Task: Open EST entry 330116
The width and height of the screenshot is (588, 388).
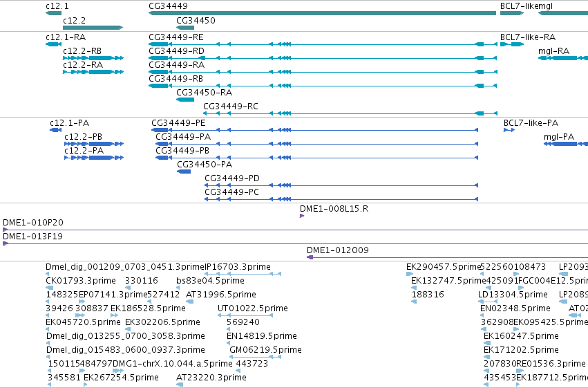Action: click(x=142, y=281)
